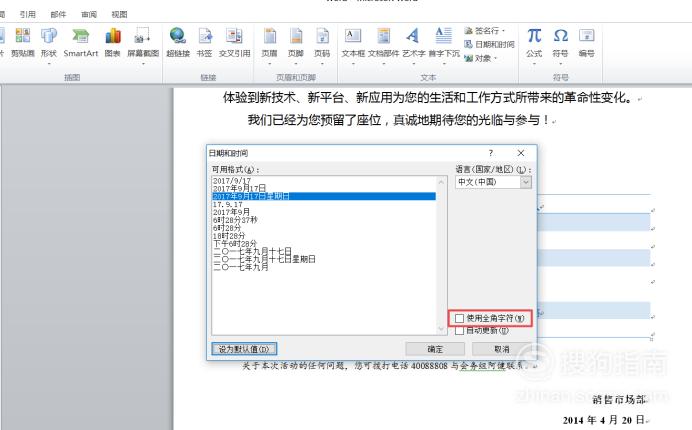Enable use full-width characters (使用全角字符) checkbox
The width and height of the screenshot is (692, 430).
459,318
